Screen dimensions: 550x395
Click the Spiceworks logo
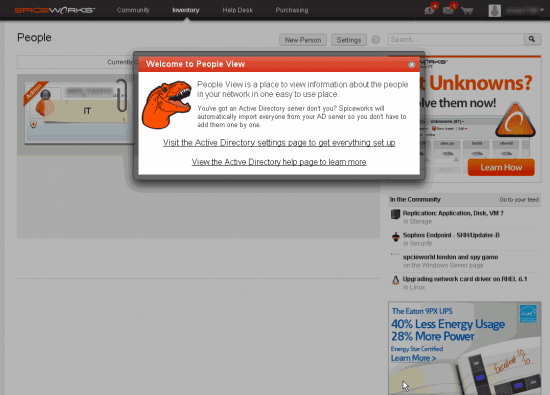[x=54, y=10]
